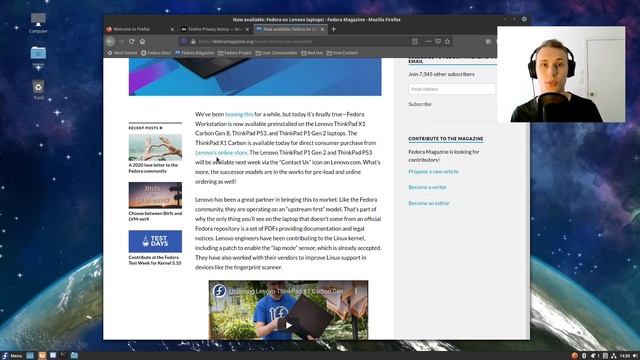The width and height of the screenshot is (640, 360).
Task: Close the Welcome to Firefox tab
Action: [x=172, y=29]
